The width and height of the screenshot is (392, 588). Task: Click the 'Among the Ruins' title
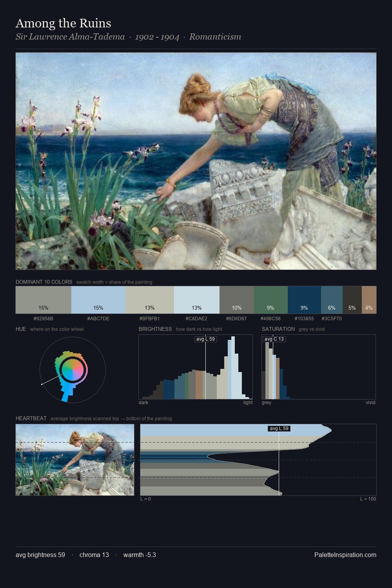coord(64,24)
